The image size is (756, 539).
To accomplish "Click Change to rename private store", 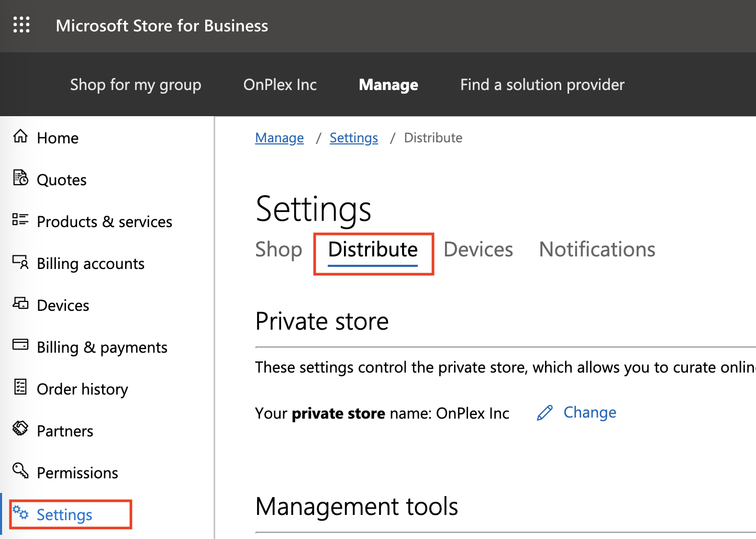I will [x=590, y=412].
